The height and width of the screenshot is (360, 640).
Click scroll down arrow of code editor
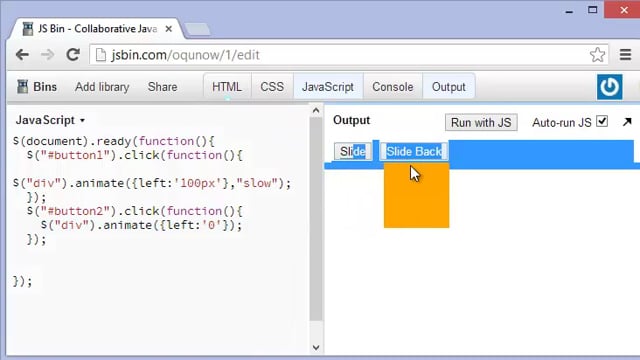pos(316,347)
